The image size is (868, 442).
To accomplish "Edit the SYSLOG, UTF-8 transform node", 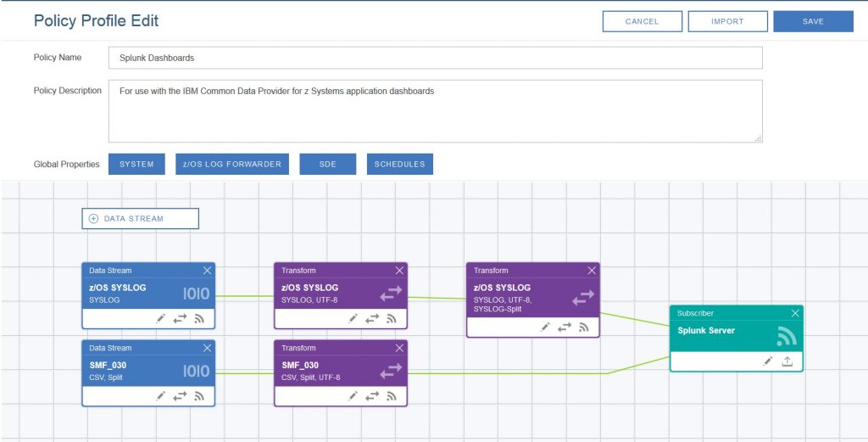I will click(x=353, y=318).
